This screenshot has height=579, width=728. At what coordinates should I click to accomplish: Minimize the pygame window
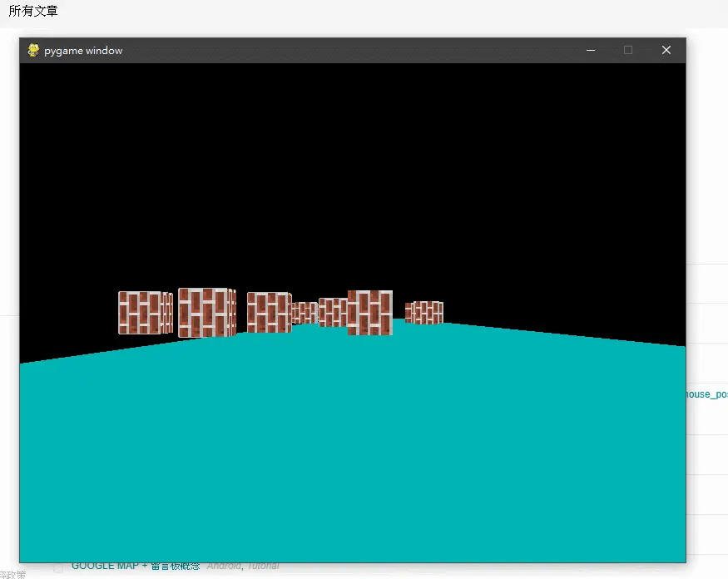pyautogui.click(x=591, y=50)
